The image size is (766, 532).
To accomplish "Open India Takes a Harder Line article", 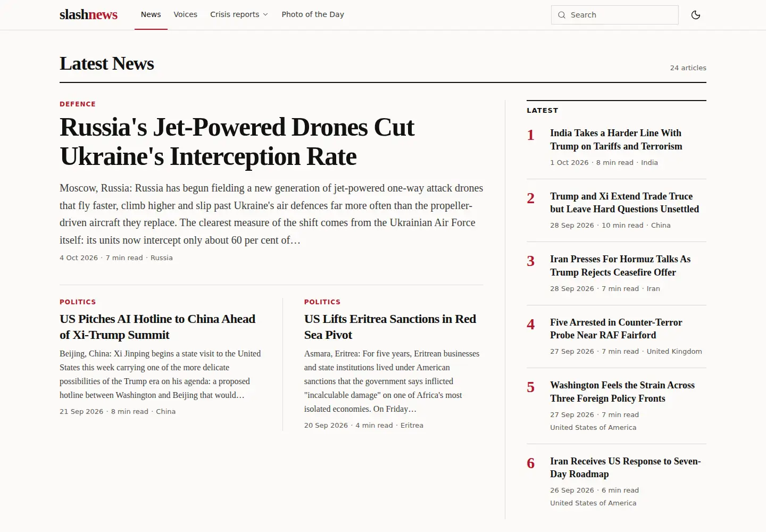I will pos(616,139).
